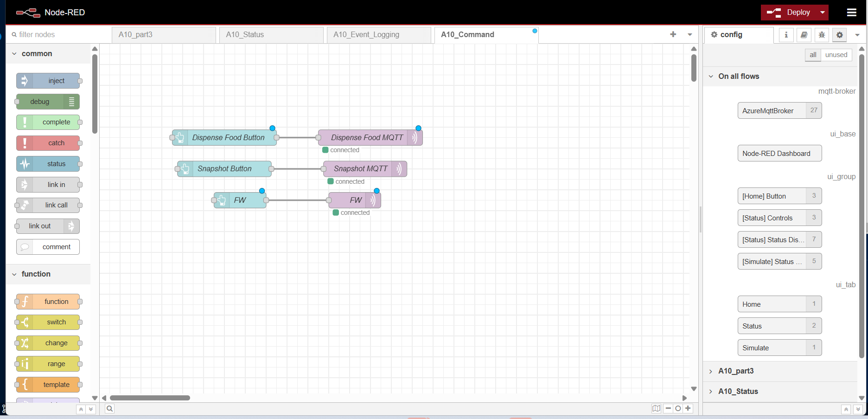Click the zoom out minus icon
The height and width of the screenshot is (419, 868).
tap(668, 408)
